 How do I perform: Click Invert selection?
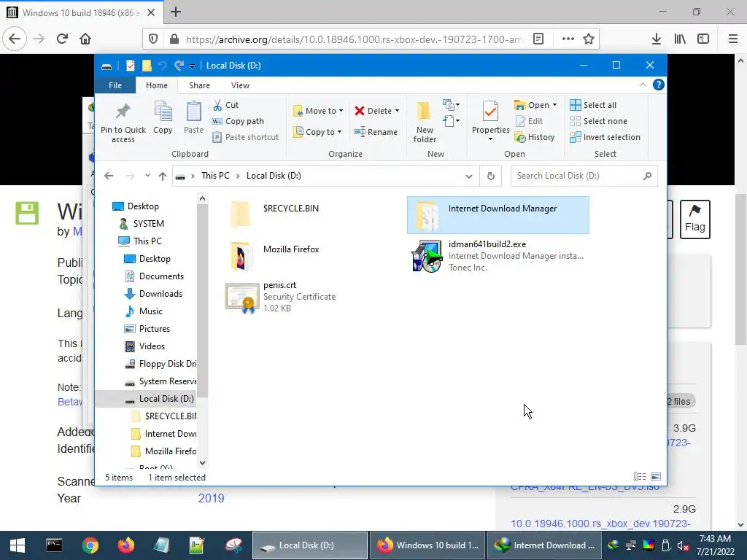[x=605, y=137]
